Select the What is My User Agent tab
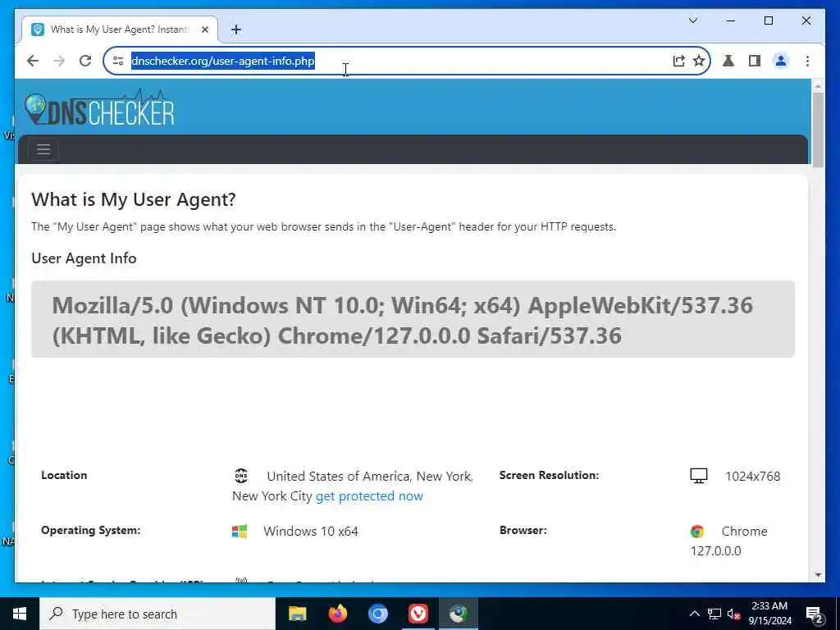The height and width of the screenshot is (630, 840). coord(120,30)
